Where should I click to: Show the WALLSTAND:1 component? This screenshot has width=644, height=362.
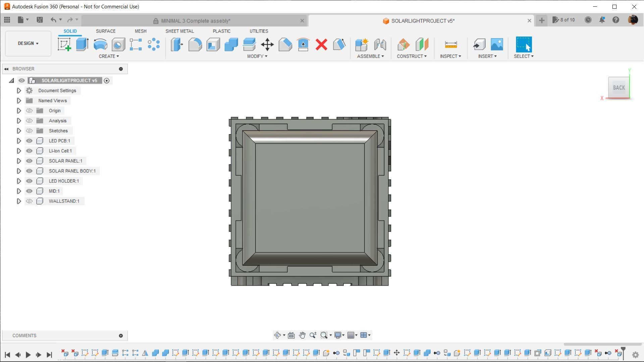coord(29,201)
